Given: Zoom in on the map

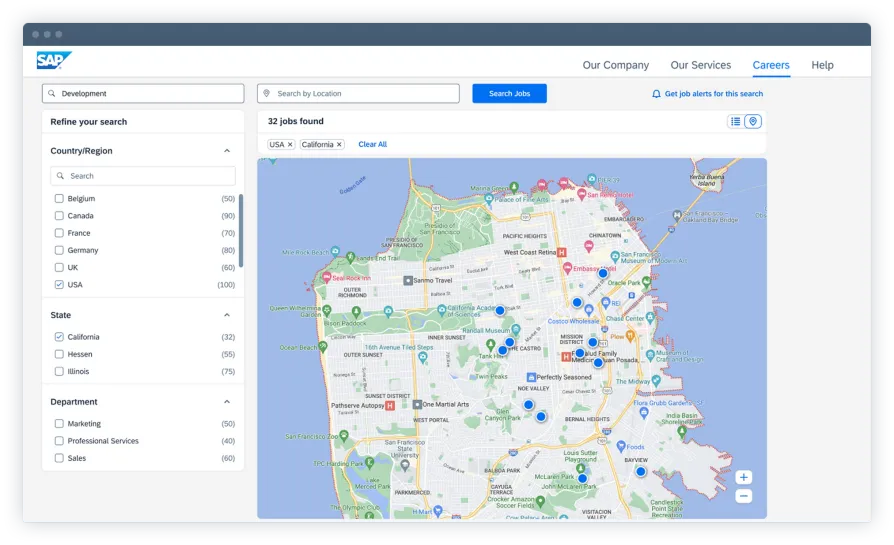Looking at the screenshot, I should [743, 477].
